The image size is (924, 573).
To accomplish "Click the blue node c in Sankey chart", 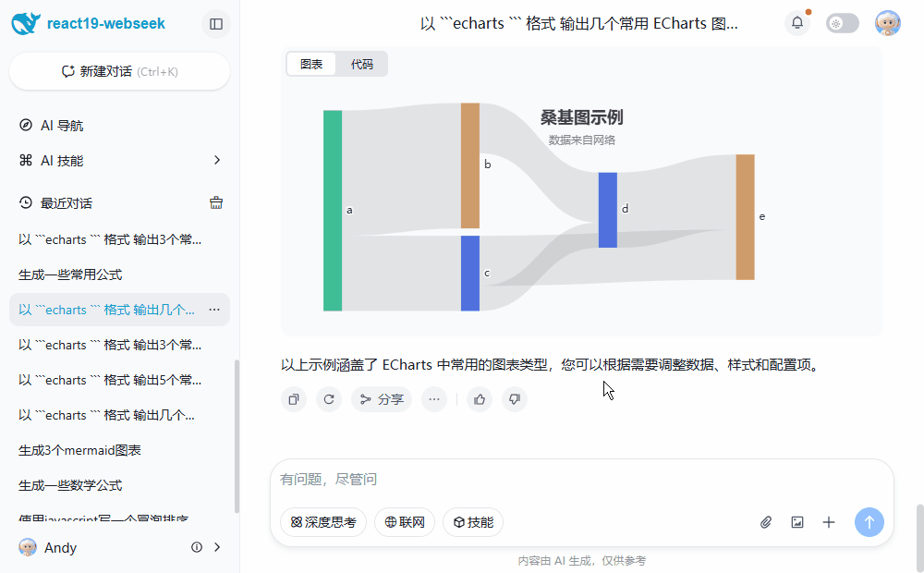I will (x=469, y=273).
